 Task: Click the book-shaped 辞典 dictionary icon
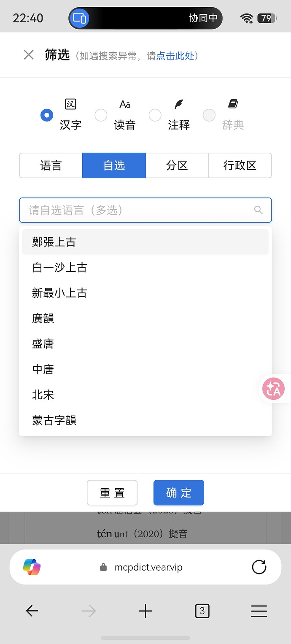[232, 103]
